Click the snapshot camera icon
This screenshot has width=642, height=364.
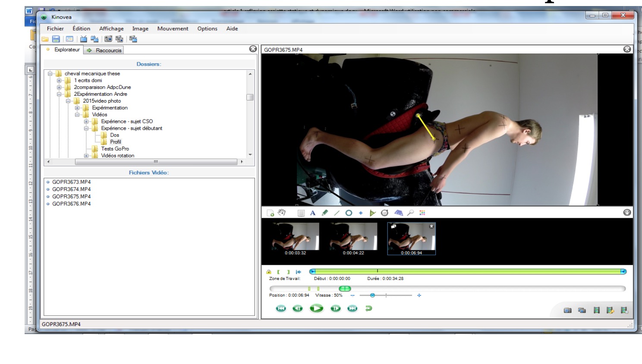tap(568, 310)
